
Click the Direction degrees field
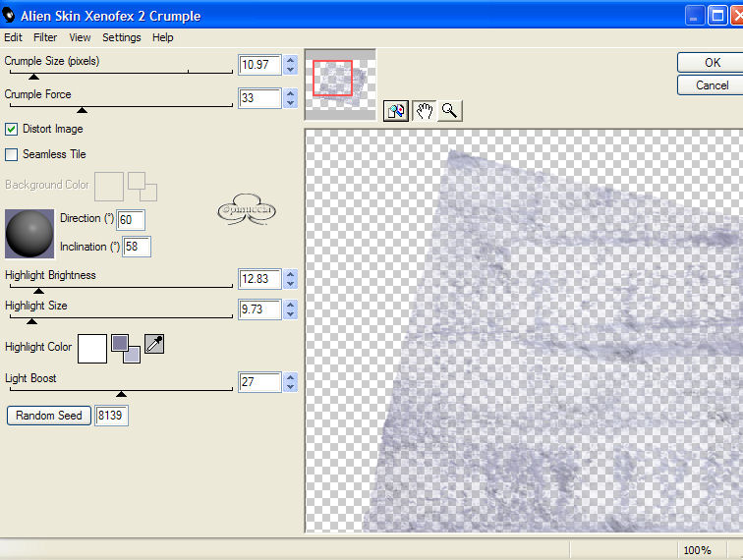coord(131,220)
